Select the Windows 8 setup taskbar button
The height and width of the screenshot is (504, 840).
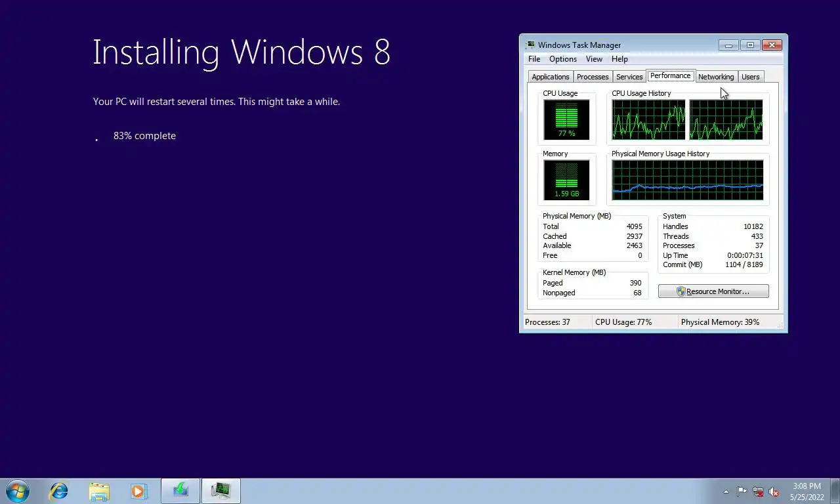(x=180, y=491)
